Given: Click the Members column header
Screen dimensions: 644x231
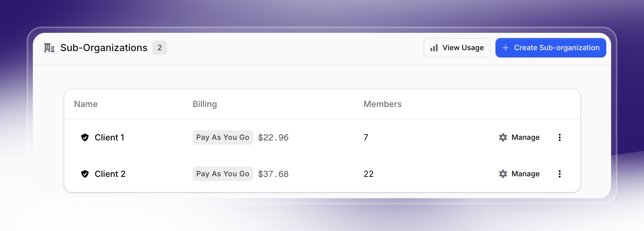Looking at the screenshot, I should click(382, 104).
